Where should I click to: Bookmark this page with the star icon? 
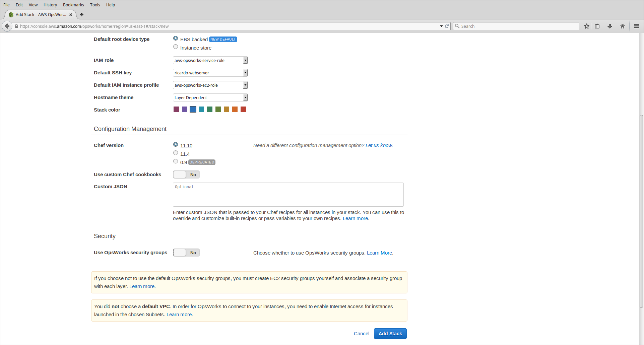[587, 26]
